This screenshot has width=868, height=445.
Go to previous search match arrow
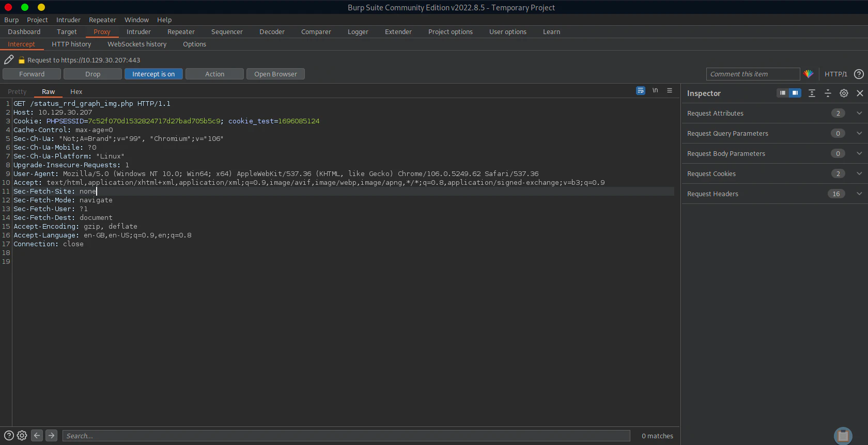pos(37,435)
